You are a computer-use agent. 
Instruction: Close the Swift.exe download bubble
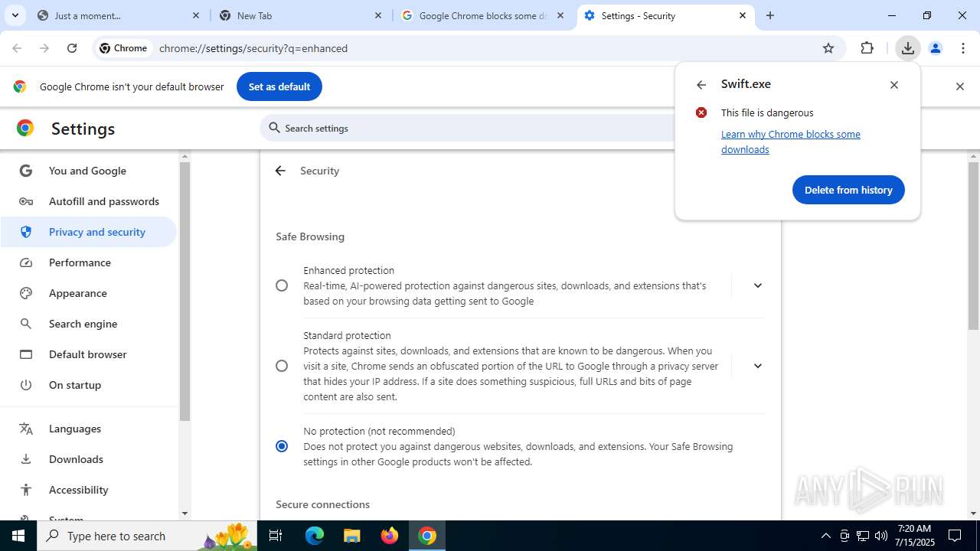click(894, 85)
